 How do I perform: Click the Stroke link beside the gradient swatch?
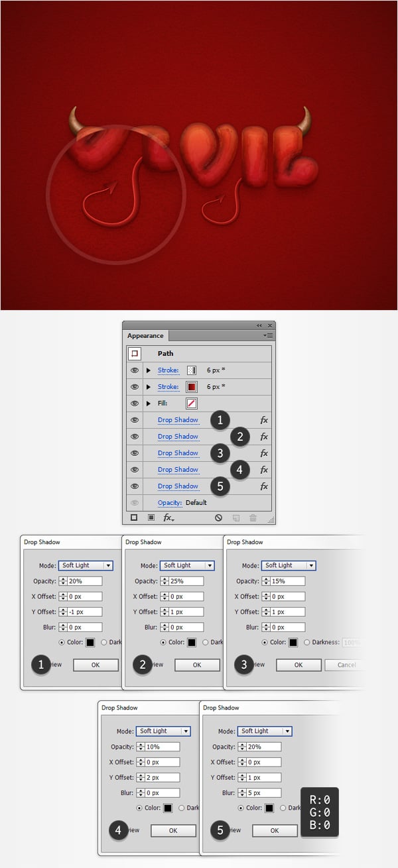point(168,370)
